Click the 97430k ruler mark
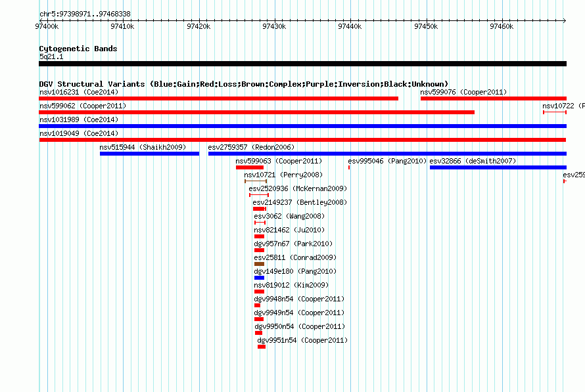This screenshot has width=585, height=392. coord(274,26)
